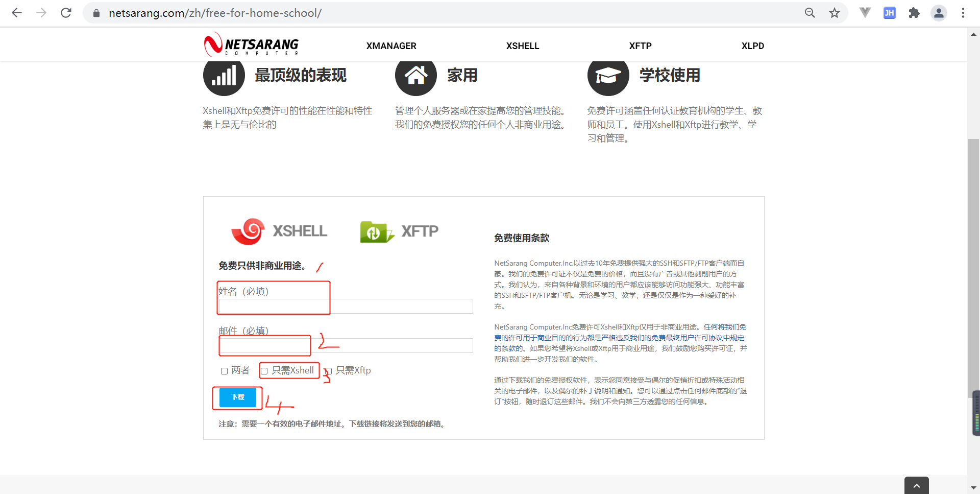Click the site padlock security icon
The height and width of the screenshot is (494, 980).
pos(96,13)
